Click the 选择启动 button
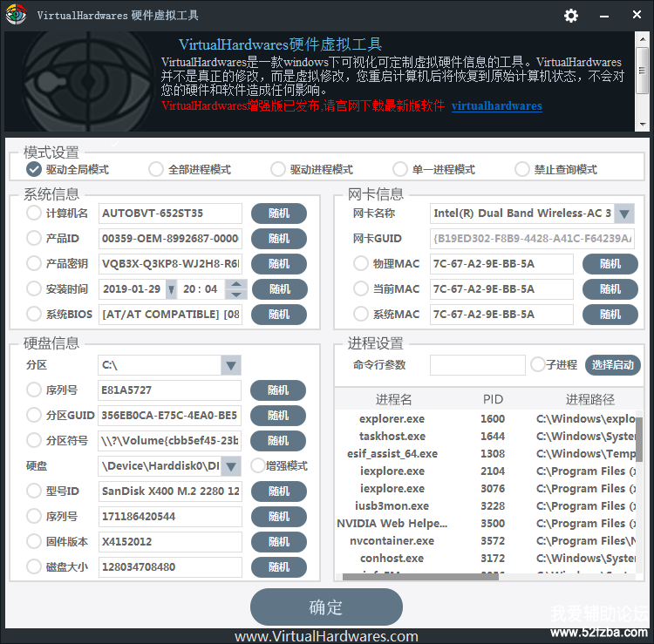Image resolution: width=654 pixels, height=644 pixels. coord(613,365)
